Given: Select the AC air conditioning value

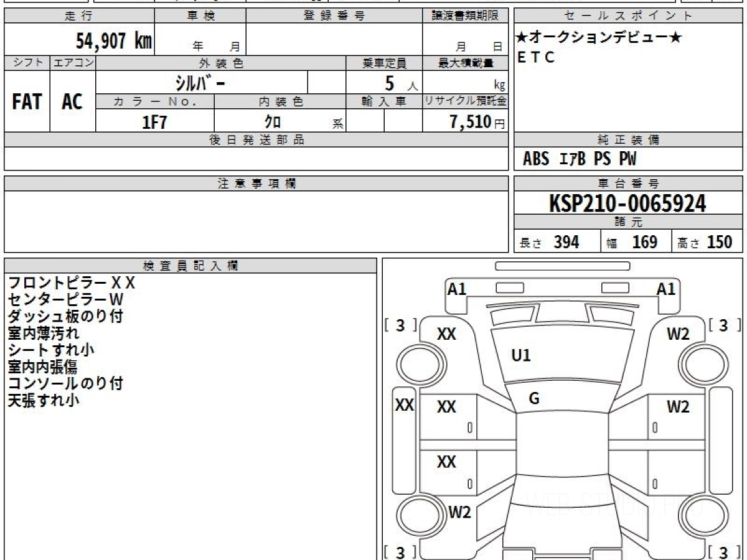Looking at the screenshot, I should tap(72, 101).
